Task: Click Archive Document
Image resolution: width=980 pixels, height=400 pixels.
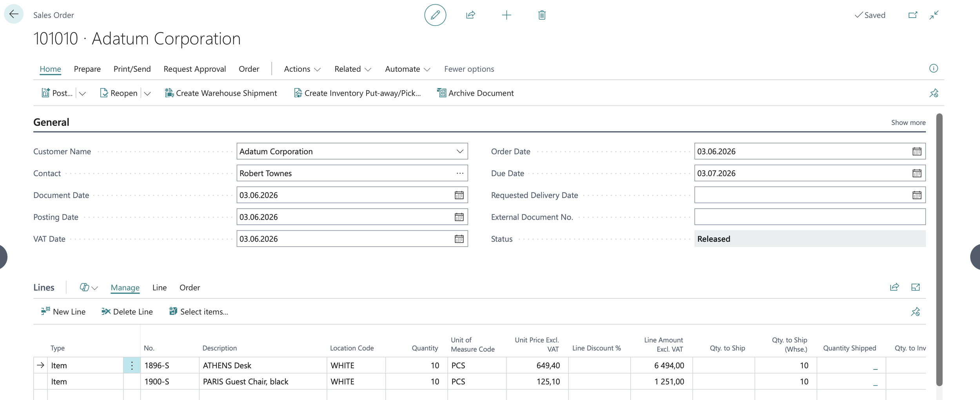Action: tap(475, 93)
